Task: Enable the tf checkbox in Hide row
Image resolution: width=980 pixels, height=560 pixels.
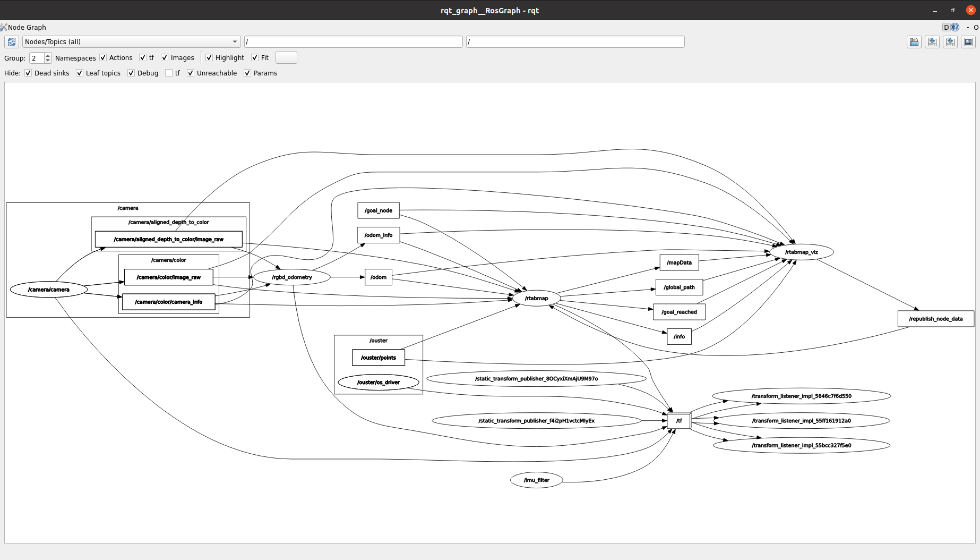Action: (x=169, y=73)
